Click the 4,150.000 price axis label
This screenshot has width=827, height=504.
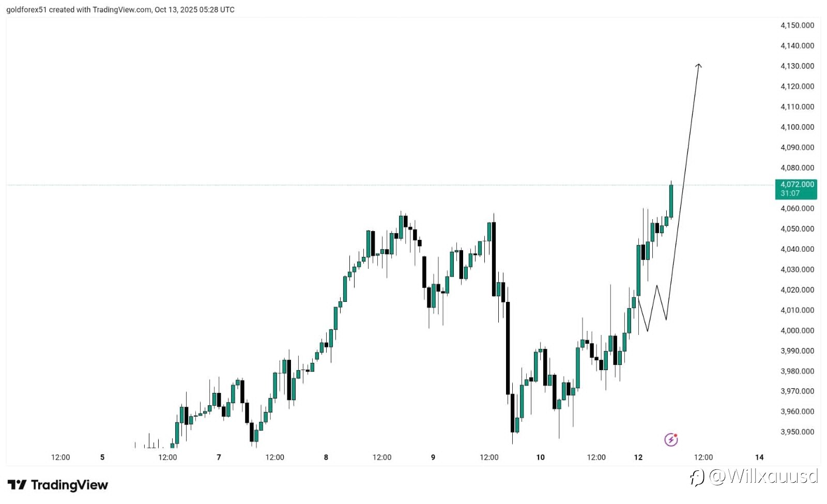tap(797, 25)
